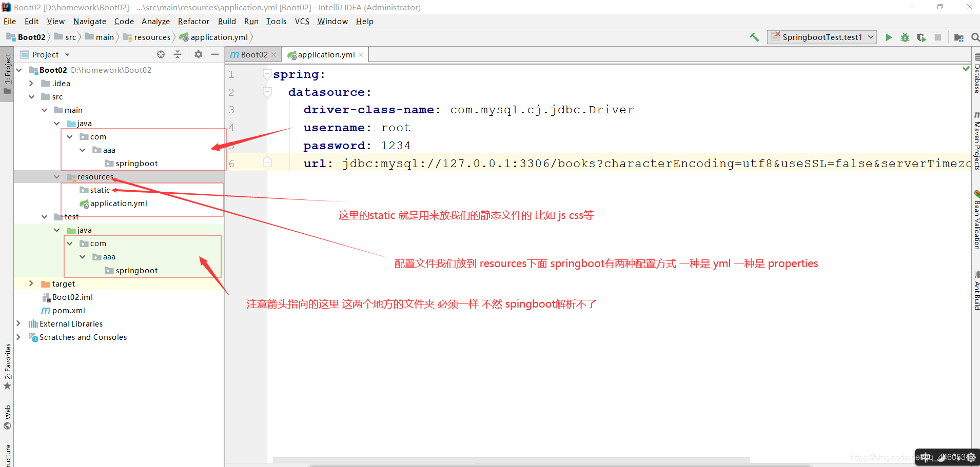Open the Ant Build tool window
This screenshot has height=467, width=980.
click(976, 291)
